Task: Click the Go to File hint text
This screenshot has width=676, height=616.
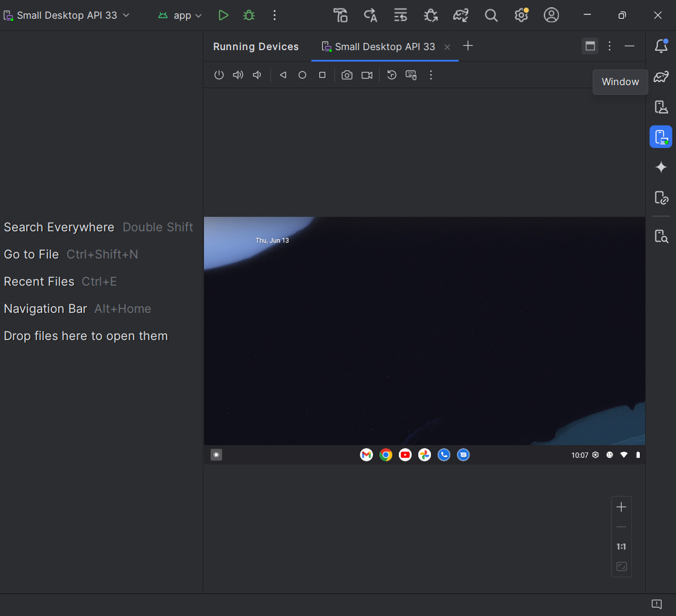Action: (31, 254)
